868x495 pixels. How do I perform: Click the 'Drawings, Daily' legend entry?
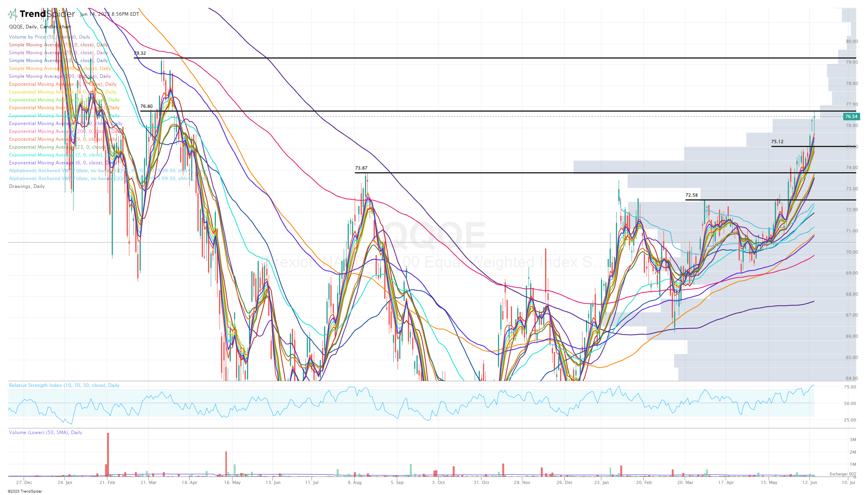coord(27,186)
